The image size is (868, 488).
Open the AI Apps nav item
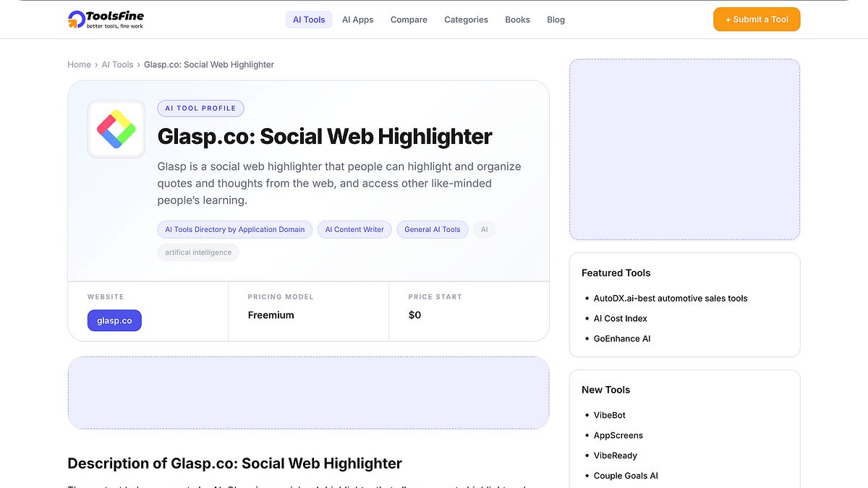[358, 20]
